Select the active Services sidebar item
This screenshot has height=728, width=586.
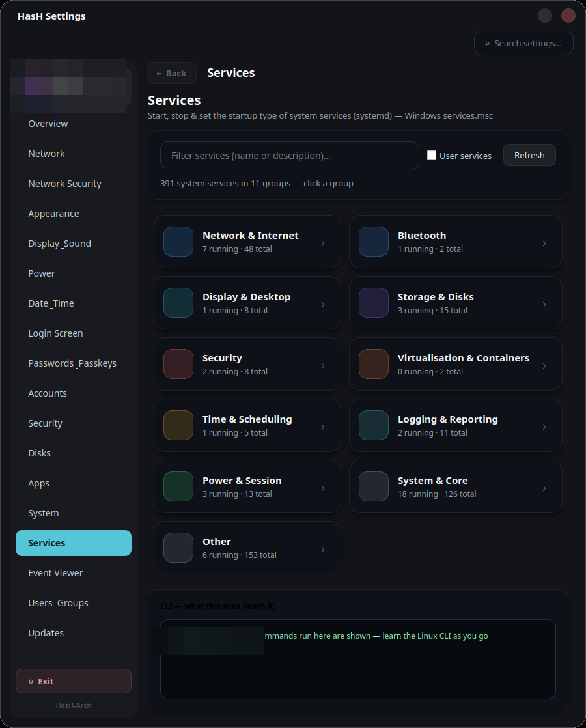pos(74,543)
